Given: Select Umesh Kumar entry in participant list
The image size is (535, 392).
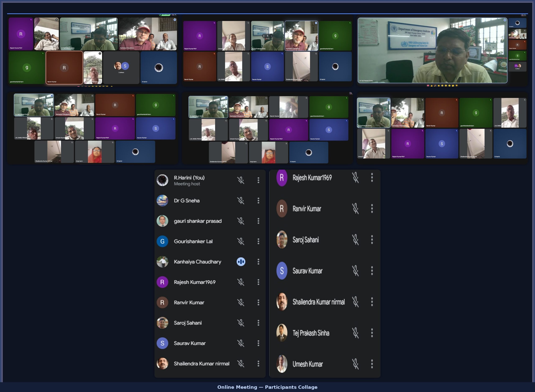Looking at the screenshot, I should click(307, 364).
